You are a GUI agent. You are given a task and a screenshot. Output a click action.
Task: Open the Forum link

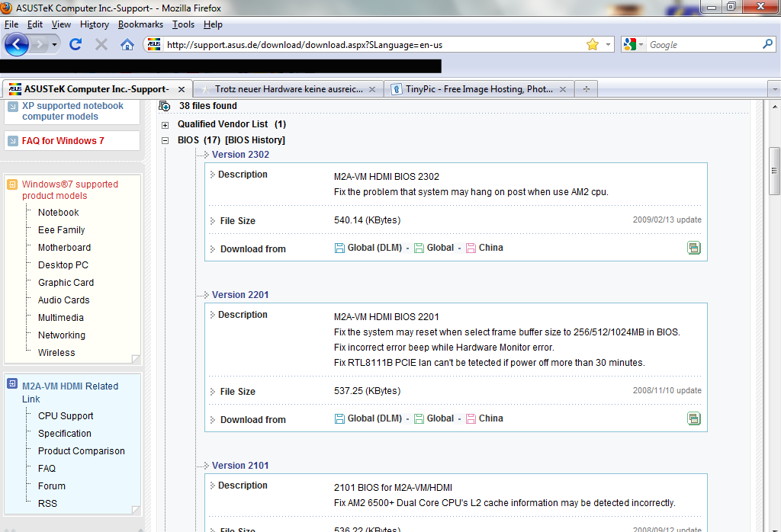coord(51,486)
